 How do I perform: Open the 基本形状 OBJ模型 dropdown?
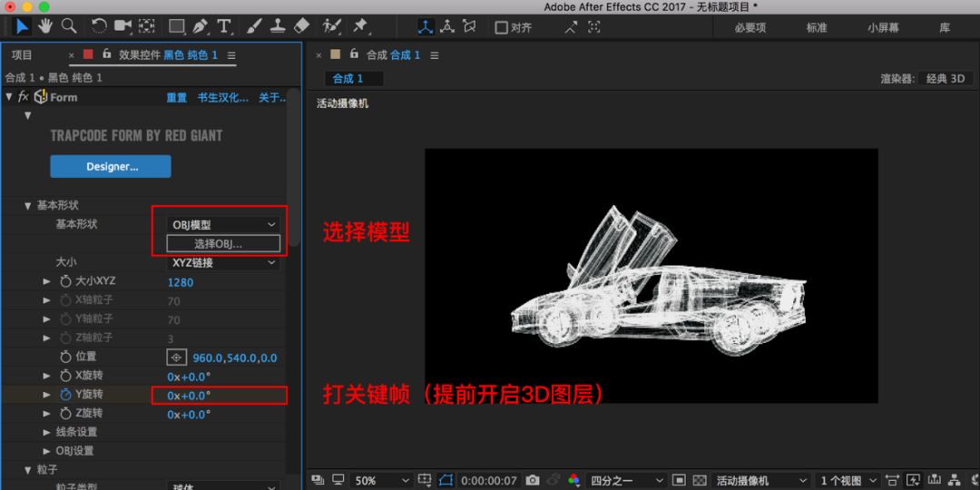click(223, 225)
